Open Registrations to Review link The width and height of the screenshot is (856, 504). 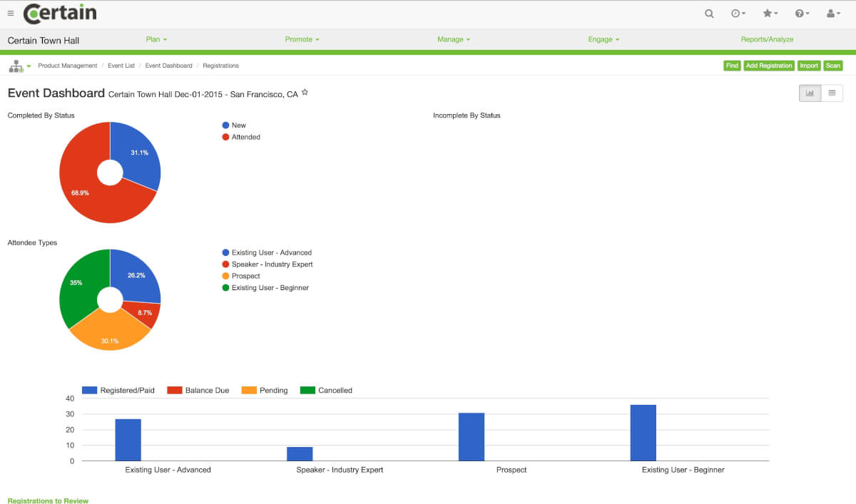click(48, 500)
